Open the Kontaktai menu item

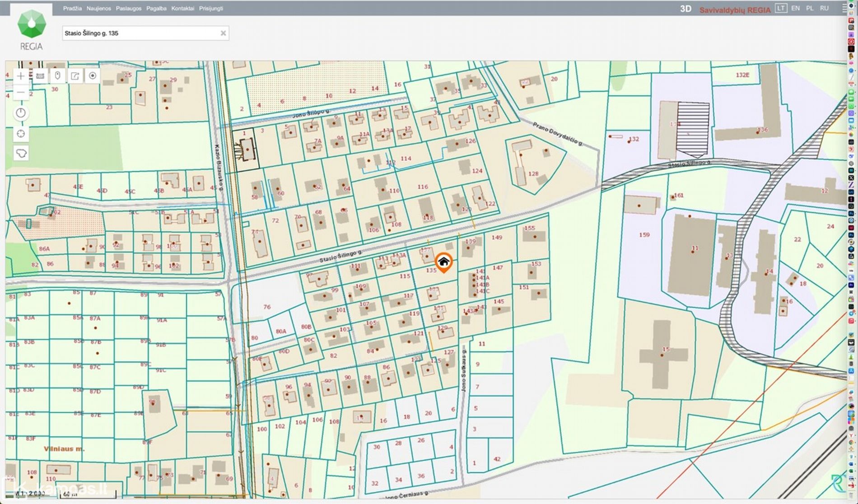[x=182, y=9]
